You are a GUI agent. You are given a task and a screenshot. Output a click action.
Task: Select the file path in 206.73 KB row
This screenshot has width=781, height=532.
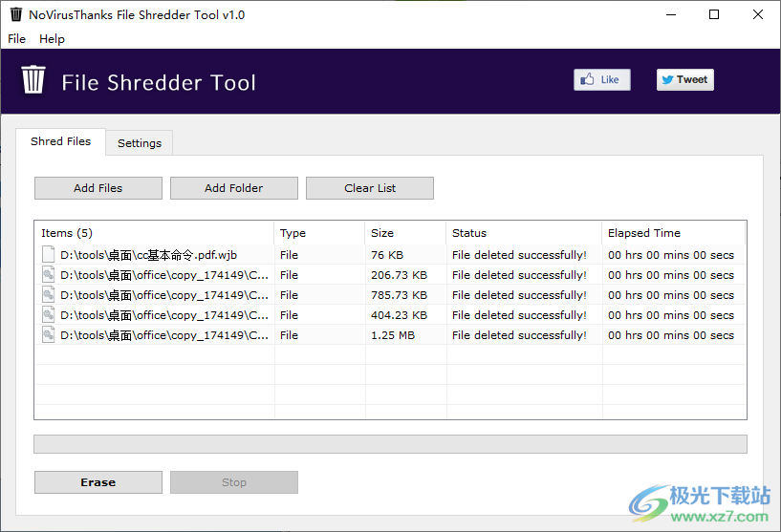pyautogui.click(x=164, y=275)
